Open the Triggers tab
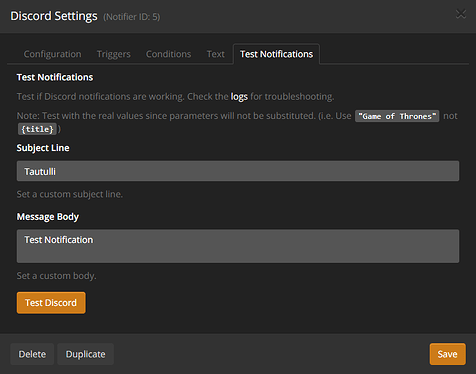Screen dimensions: 476x374 coord(113,54)
